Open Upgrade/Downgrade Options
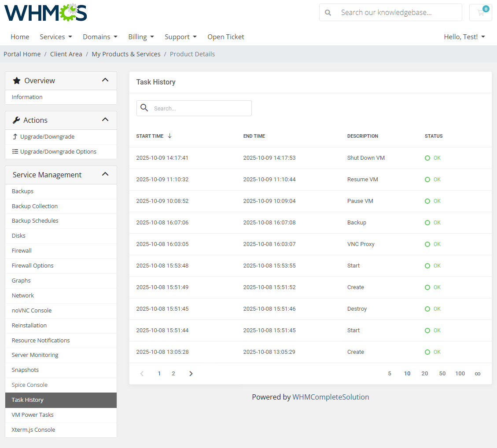 [61, 151]
